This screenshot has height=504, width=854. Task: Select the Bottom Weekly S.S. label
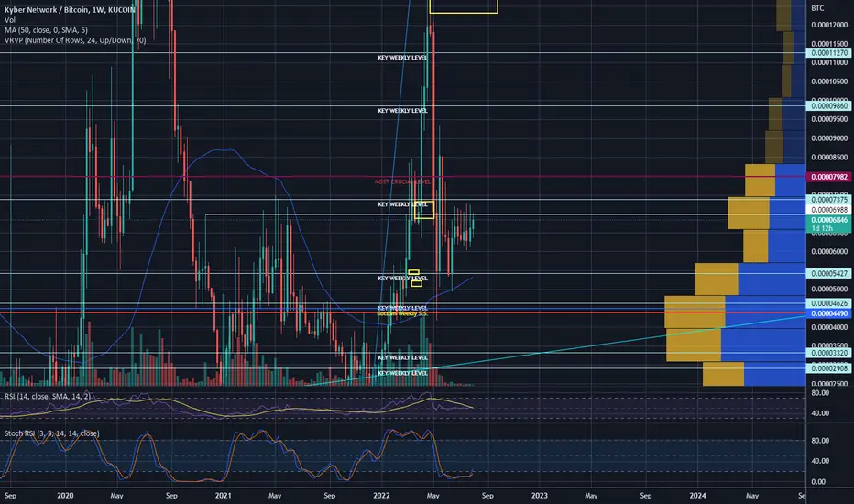click(x=402, y=313)
